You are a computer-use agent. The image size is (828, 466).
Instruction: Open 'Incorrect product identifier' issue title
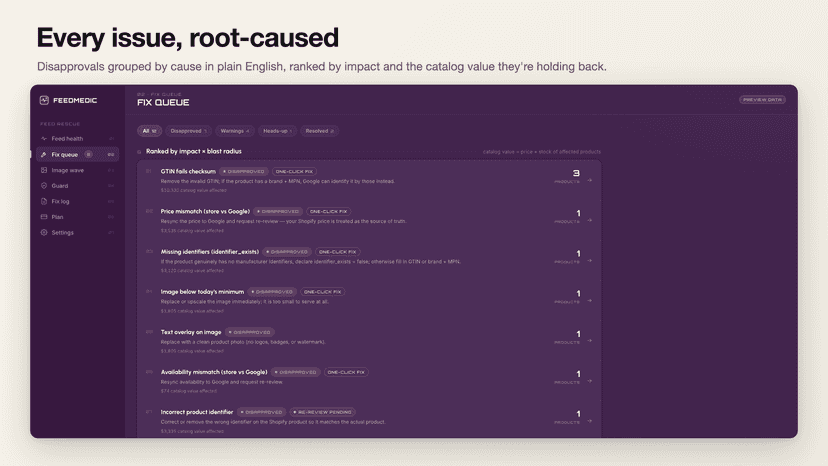(x=196, y=412)
